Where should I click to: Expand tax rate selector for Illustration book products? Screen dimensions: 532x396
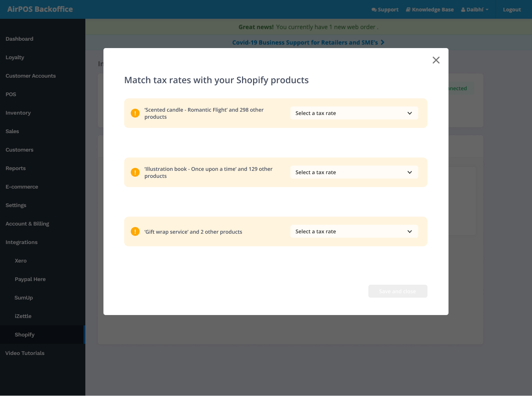[x=354, y=172]
